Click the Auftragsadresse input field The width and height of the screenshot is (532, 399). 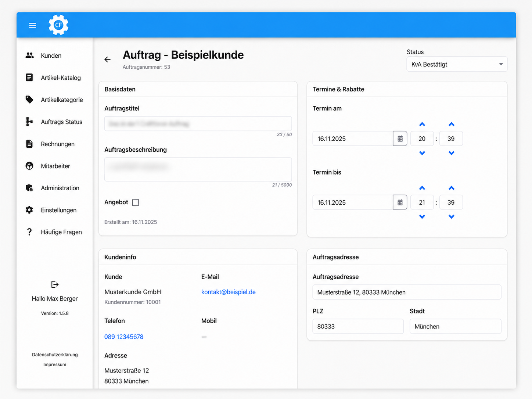coord(407,292)
